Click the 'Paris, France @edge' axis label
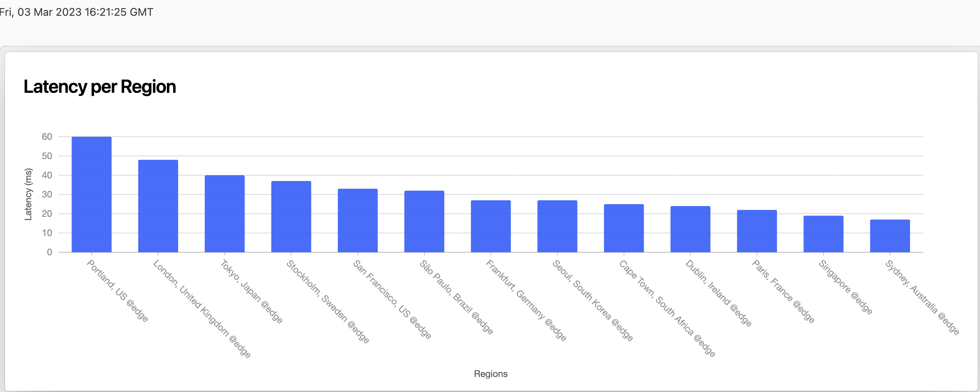The height and width of the screenshot is (392, 980). pyautogui.click(x=783, y=291)
